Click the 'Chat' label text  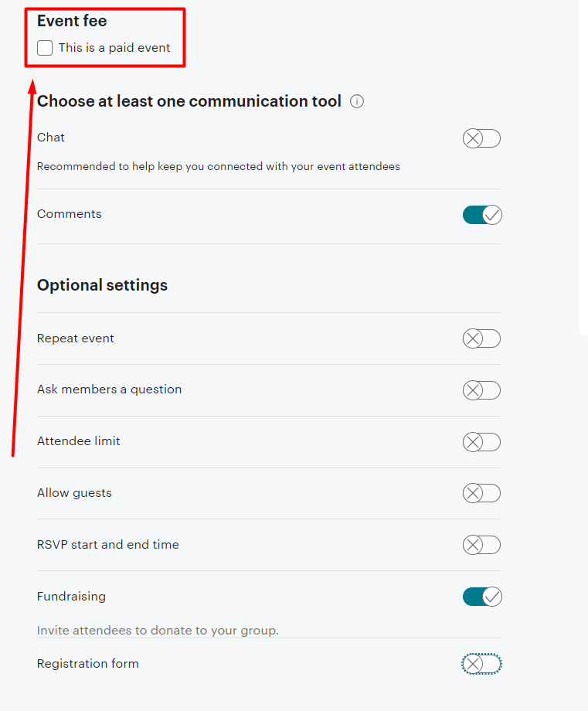click(x=51, y=138)
